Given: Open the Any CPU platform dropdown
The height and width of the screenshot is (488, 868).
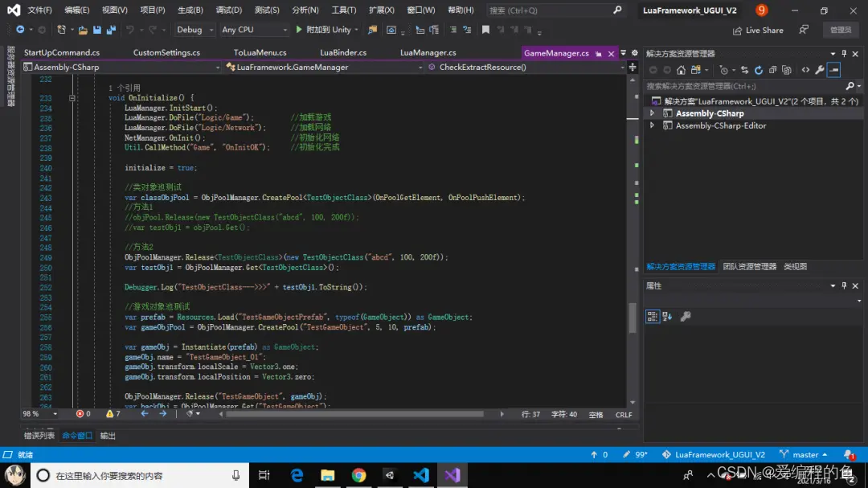Looking at the screenshot, I should pos(254,30).
